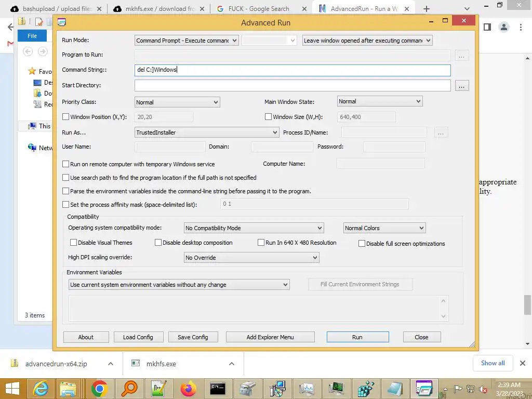This screenshot has height=399, width=532.
Task: Toggle Chrome side panel icon
Action: [x=487, y=27]
